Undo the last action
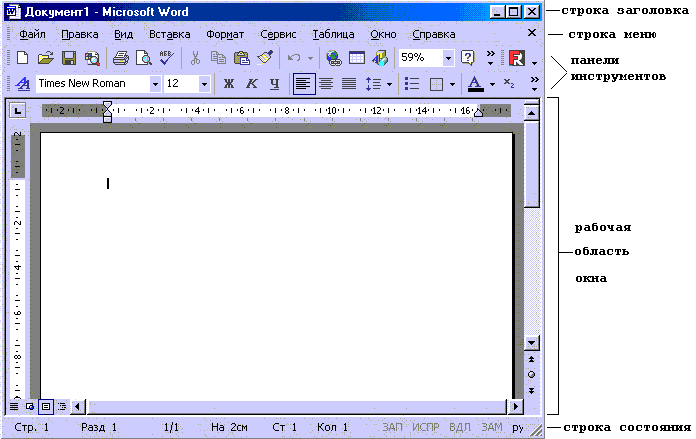This screenshot has width=696, height=439. click(x=294, y=58)
